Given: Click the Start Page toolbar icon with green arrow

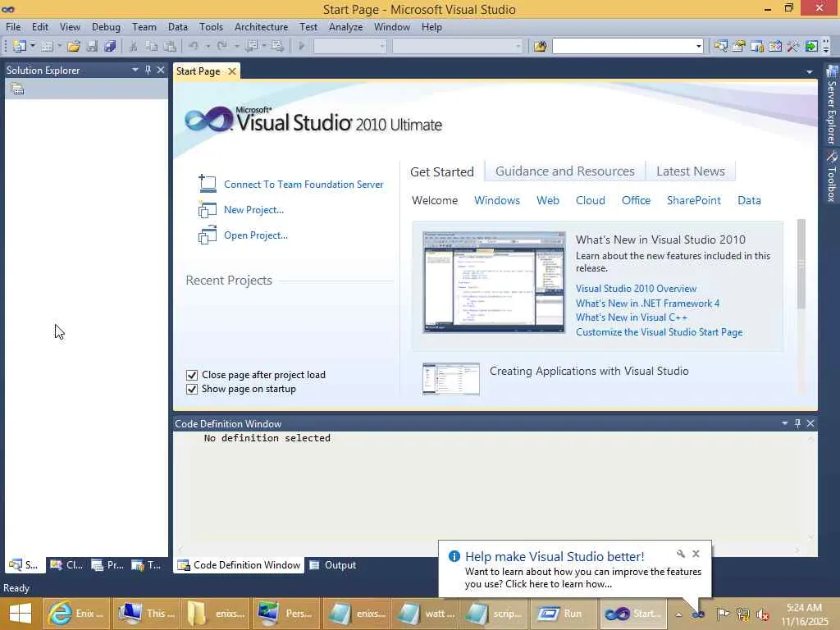Looking at the screenshot, I should coord(811,47).
